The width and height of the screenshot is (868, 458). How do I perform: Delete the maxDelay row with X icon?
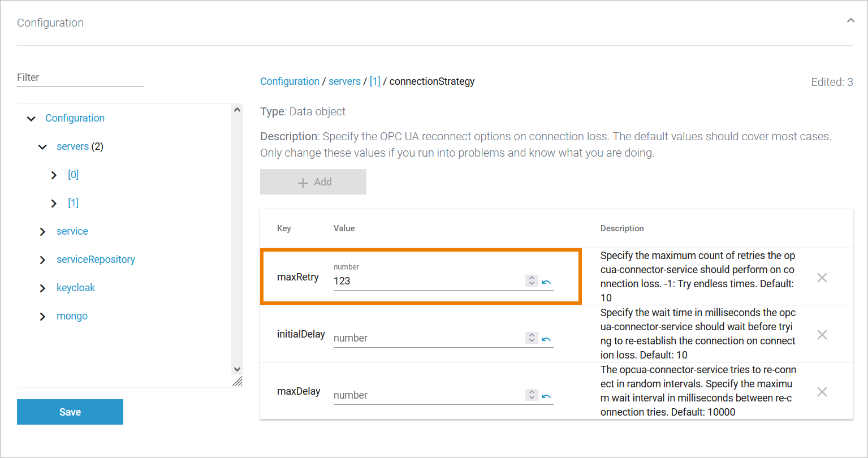tap(822, 392)
